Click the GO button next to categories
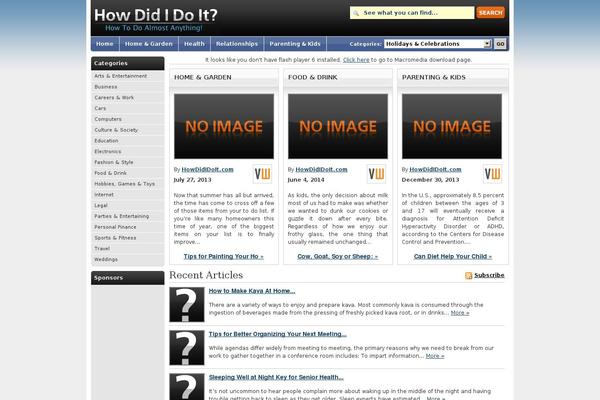Viewport: 600px width, 400px height. pyautogui.click(x=500, y=44)
